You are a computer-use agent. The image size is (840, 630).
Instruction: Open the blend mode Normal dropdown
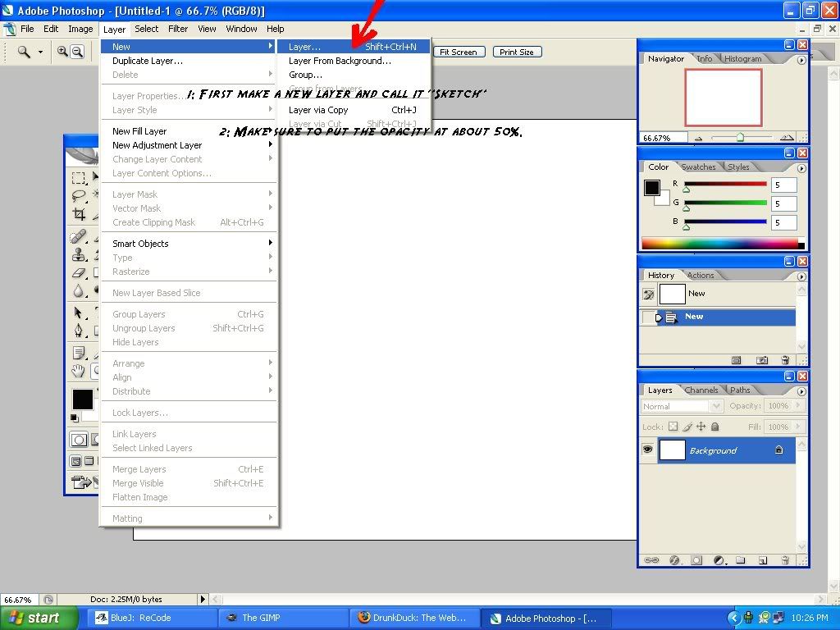pyautogui.click(x=681, y=406)
